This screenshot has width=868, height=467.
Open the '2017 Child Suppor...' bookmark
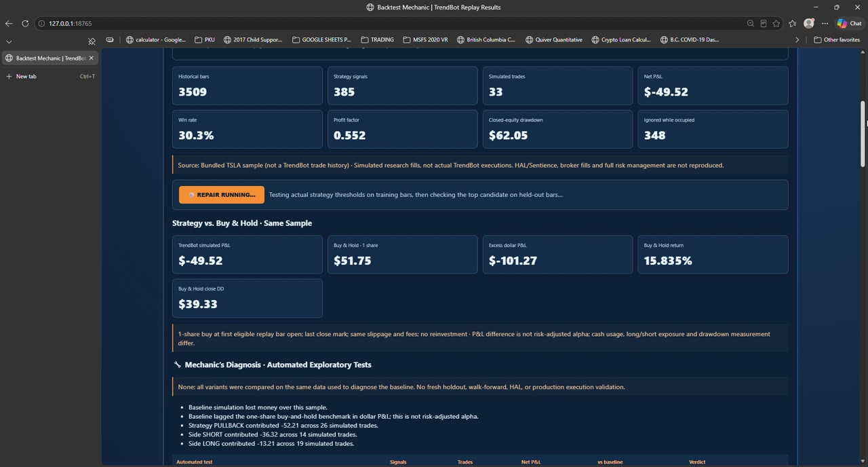pyautogui.click(x=253, y=39)
